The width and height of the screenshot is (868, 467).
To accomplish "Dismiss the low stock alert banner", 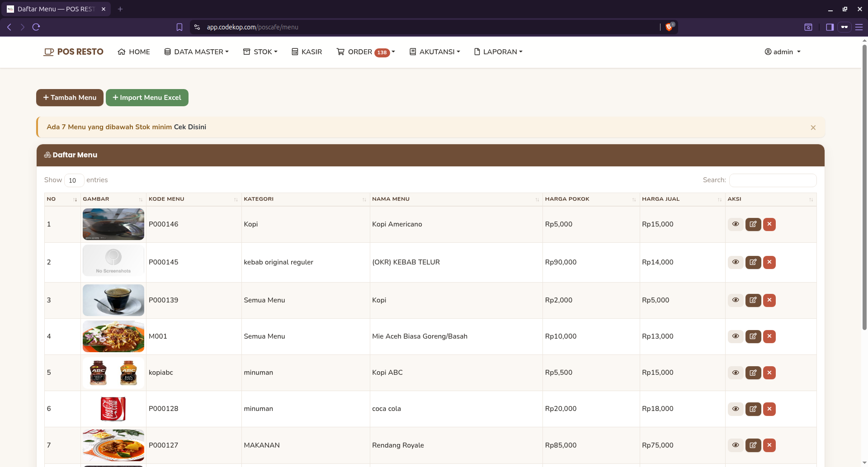I will (x=813, y=127).
